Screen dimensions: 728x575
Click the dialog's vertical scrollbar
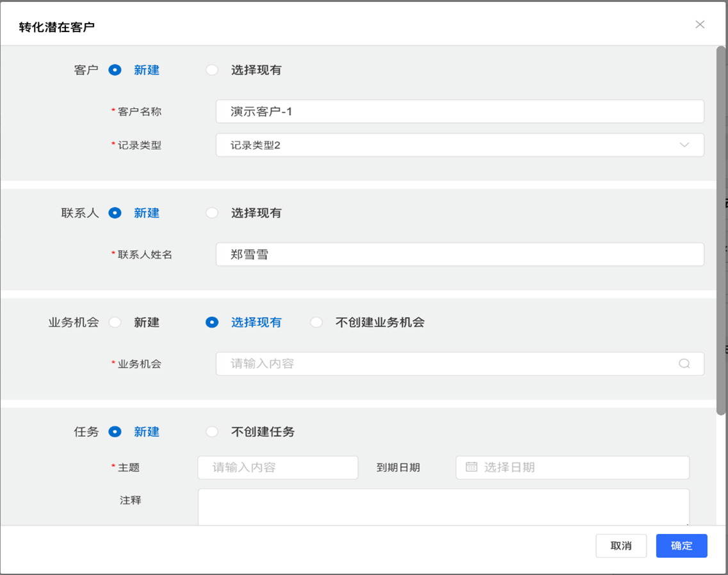(x=720, y=231)
